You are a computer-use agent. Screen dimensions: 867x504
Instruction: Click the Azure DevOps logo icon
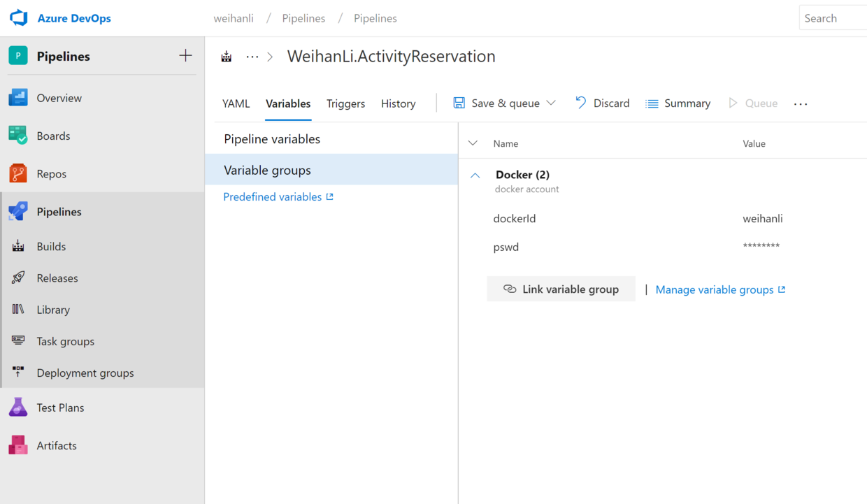19,18
